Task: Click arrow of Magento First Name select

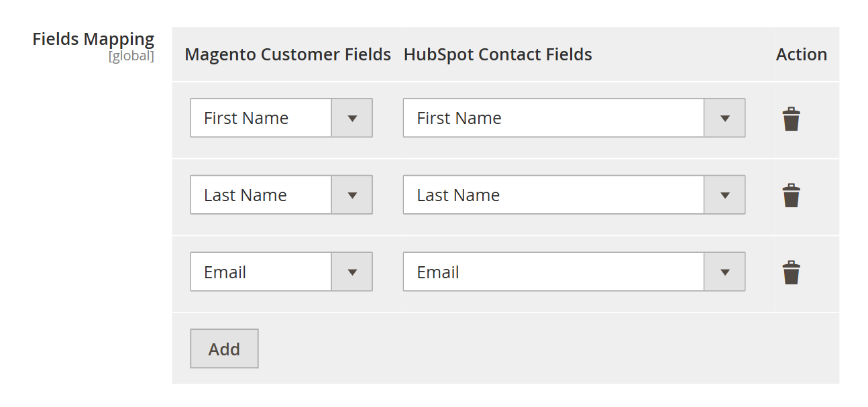Action: (x=352, y=118)
